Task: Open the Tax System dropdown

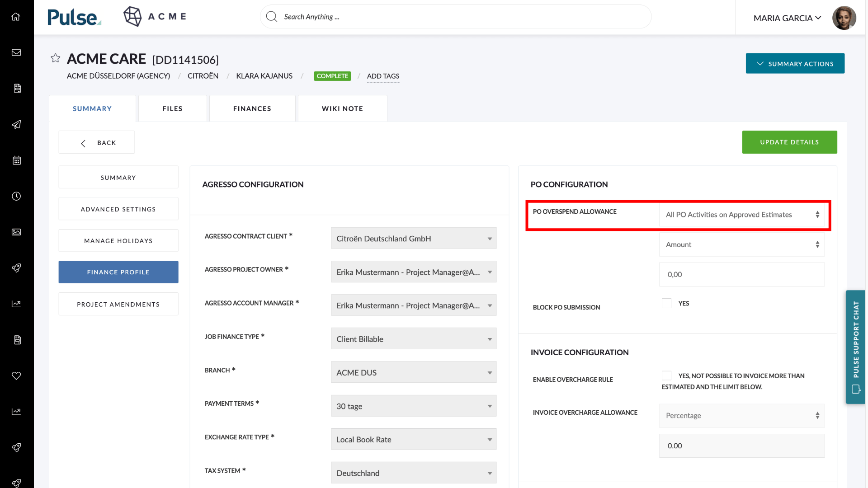Action: point(414,473)
